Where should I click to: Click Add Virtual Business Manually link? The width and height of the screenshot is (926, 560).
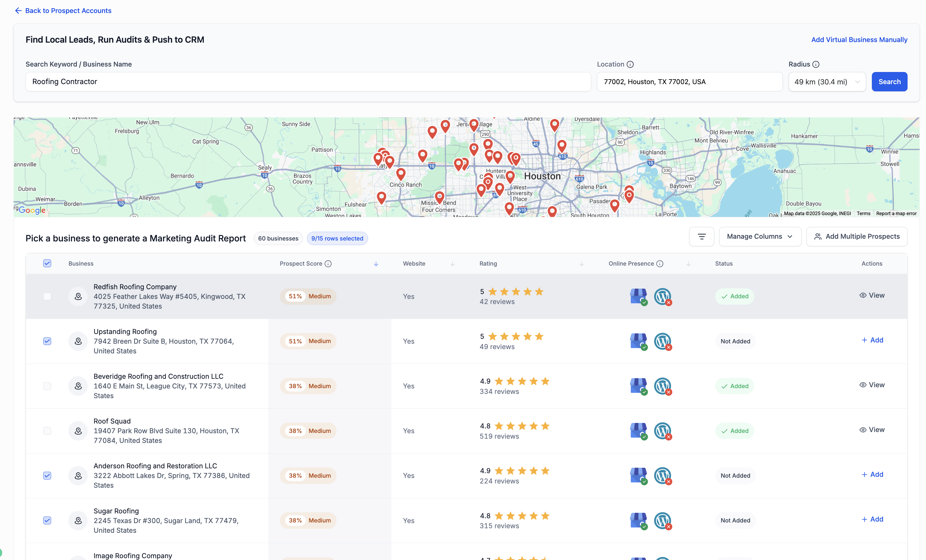point(859,39)
